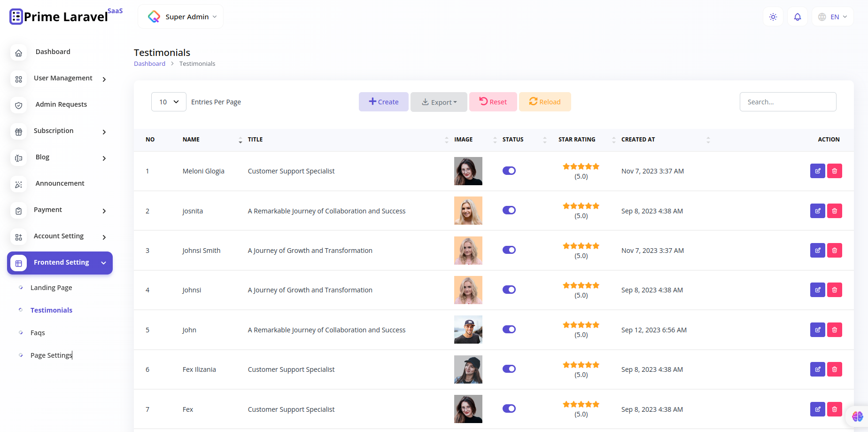Expand the Export dropdown menu
The height and width of the screenshot is (432, 868).
click(439, 102)
